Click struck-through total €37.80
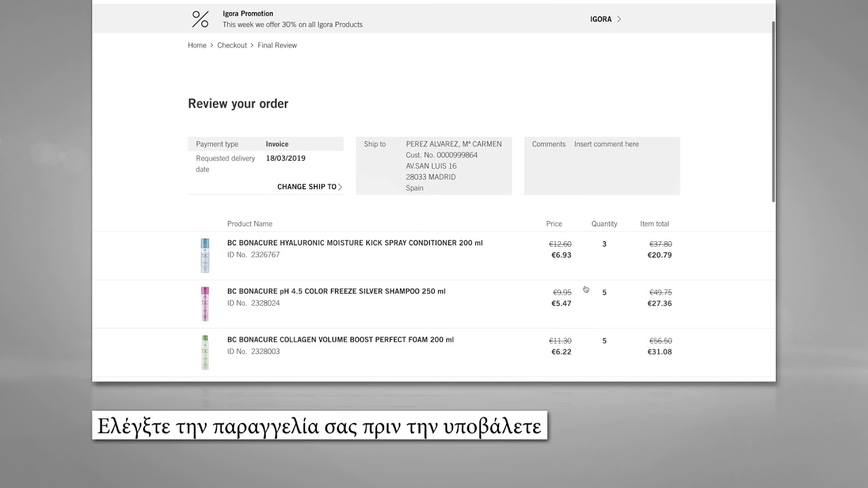 pos(660,244)
